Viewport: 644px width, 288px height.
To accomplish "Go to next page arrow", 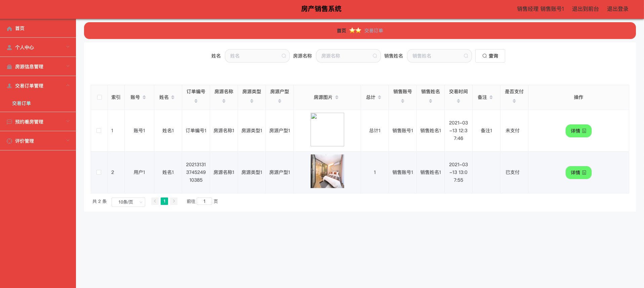I will (174, 201).
